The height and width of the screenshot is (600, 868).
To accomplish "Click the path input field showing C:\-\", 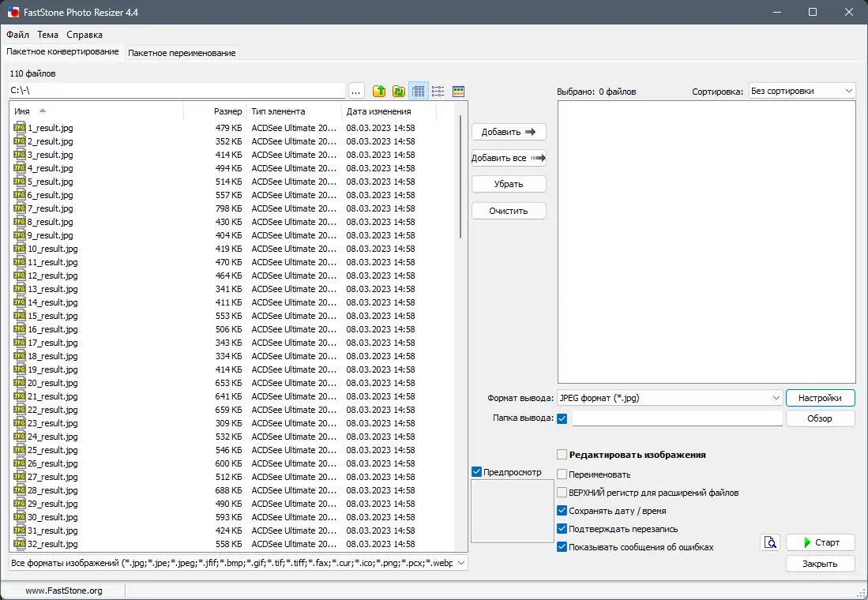I will [x=158, y=90].
